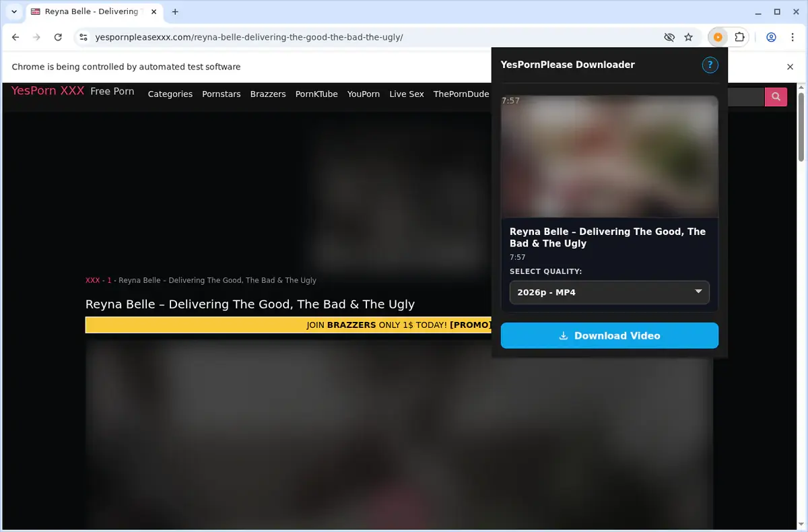
Task: Open the YouPorn nav link
Action: coord(364,94)
